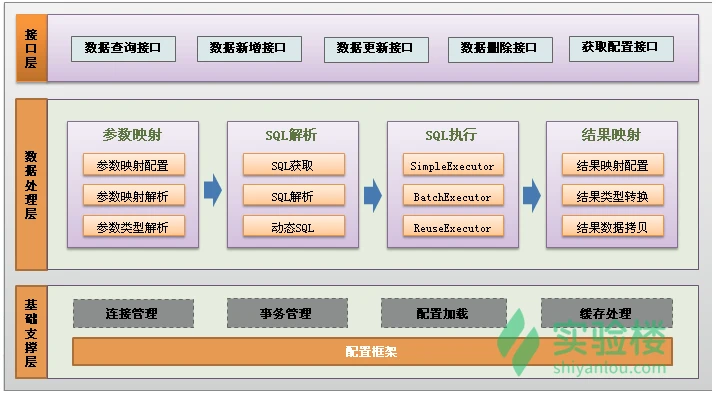Click the BatchExecutor box
This screenshot has height=394, width=716.
[x=453, y=196]
